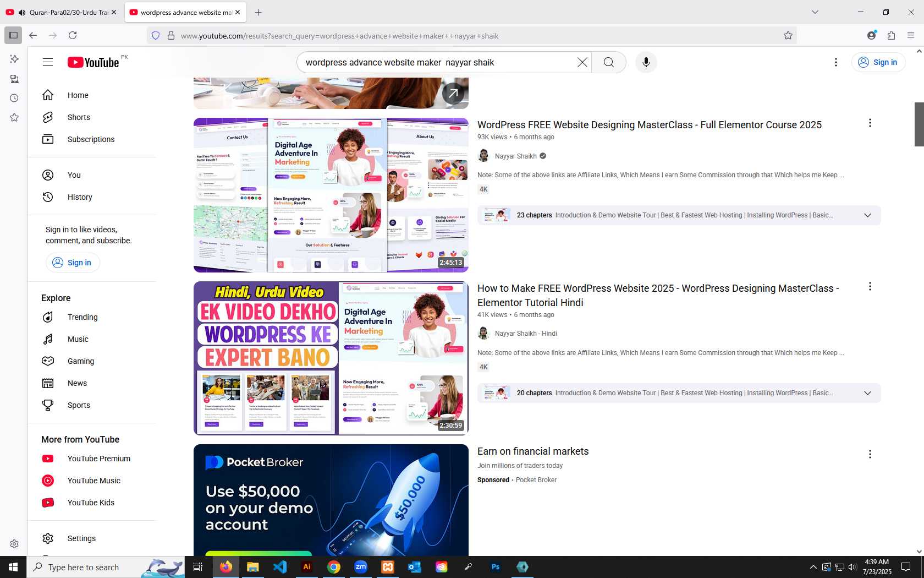Open Visual Studio Code from taskbar

pos(280,567)
